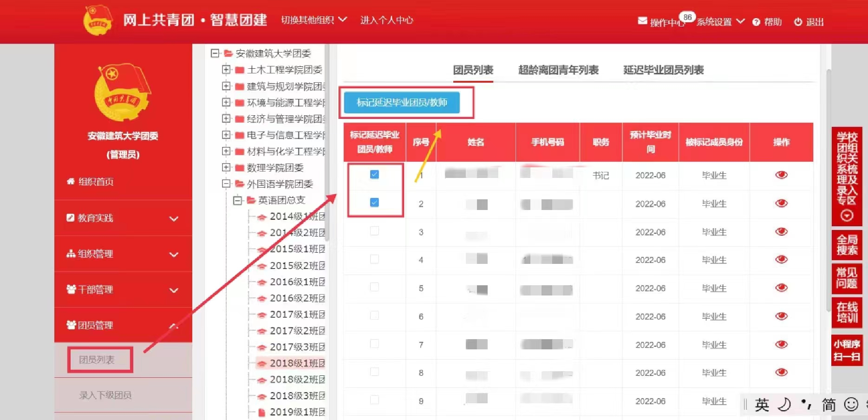Tick the checkbox for member row 7

coord(374,344)
